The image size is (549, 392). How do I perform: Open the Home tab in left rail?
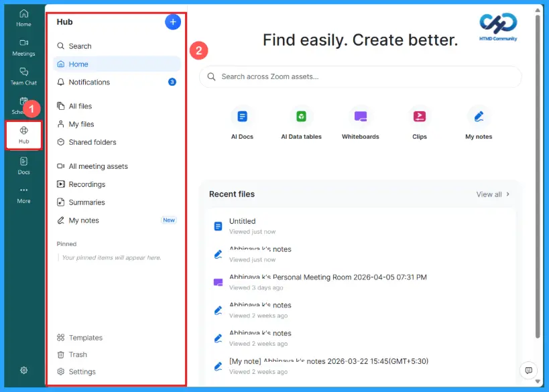pos(23,18)
